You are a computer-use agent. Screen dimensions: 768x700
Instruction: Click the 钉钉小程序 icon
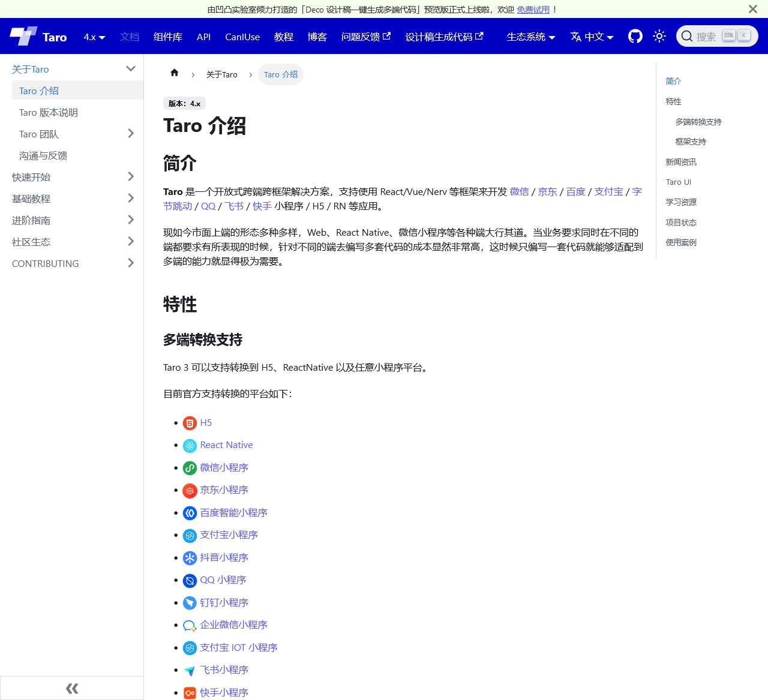click(190, 603)
